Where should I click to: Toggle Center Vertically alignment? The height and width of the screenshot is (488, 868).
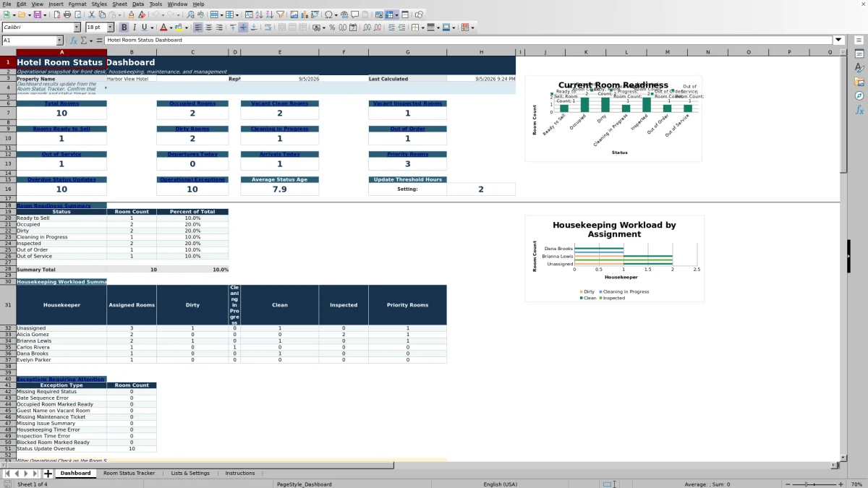pos(243,27)
